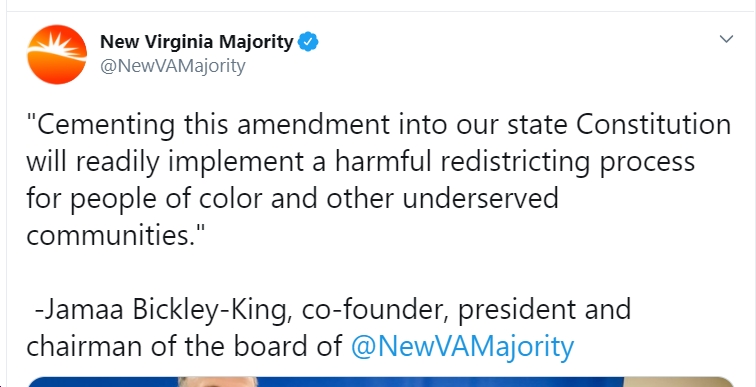The image size is (756, 387).
Task: Click the blank line between tweet paragraphs
Action: tap(378, 272)
